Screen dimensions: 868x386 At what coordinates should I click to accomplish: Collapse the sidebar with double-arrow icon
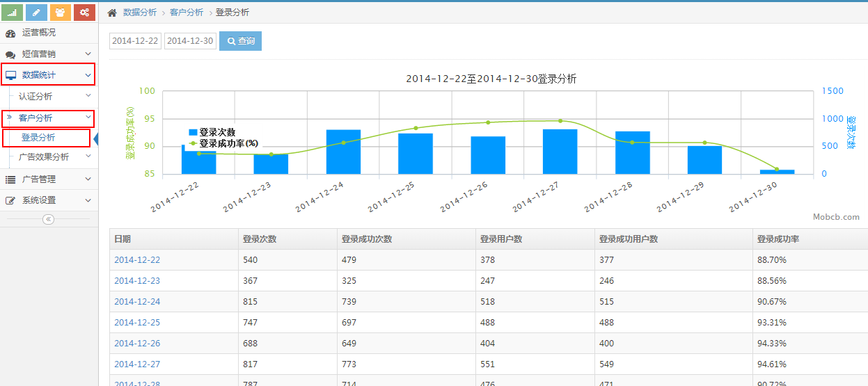click(48, 219)
